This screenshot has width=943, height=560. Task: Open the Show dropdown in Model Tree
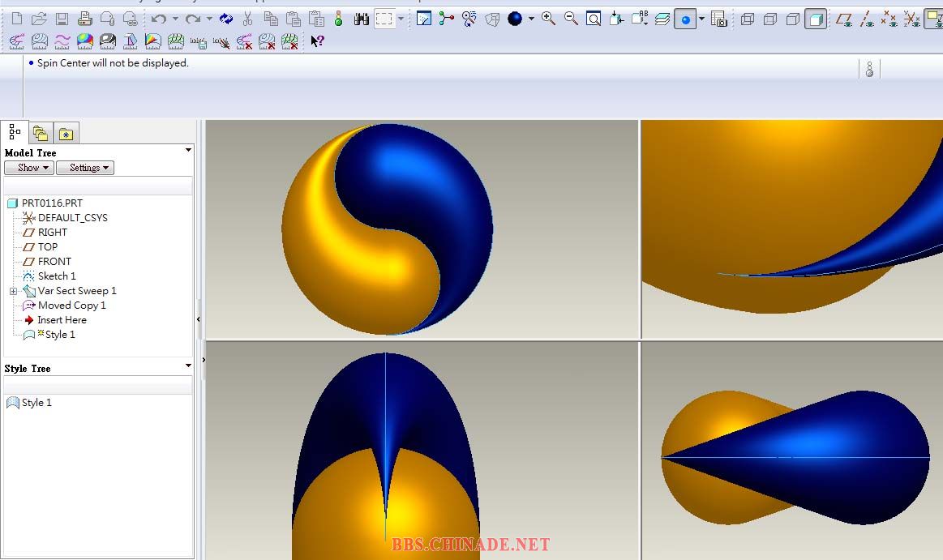[x=28, y=168]
